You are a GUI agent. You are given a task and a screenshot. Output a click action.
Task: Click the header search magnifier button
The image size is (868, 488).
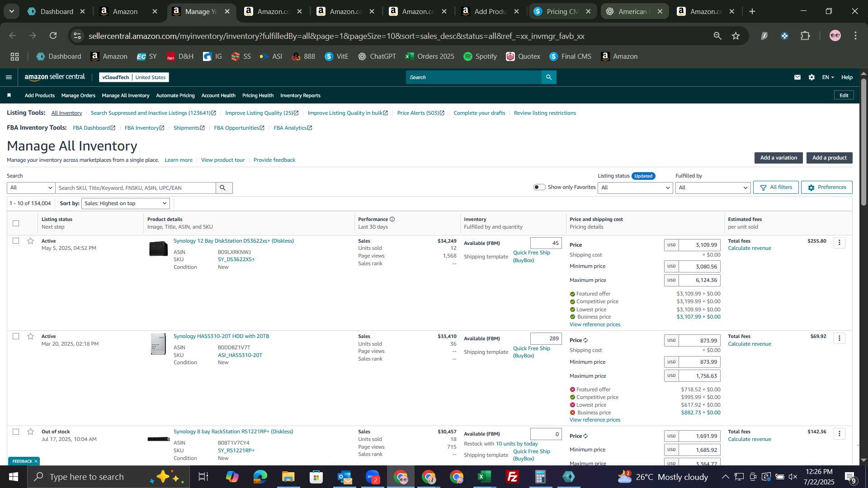[549, 77]
